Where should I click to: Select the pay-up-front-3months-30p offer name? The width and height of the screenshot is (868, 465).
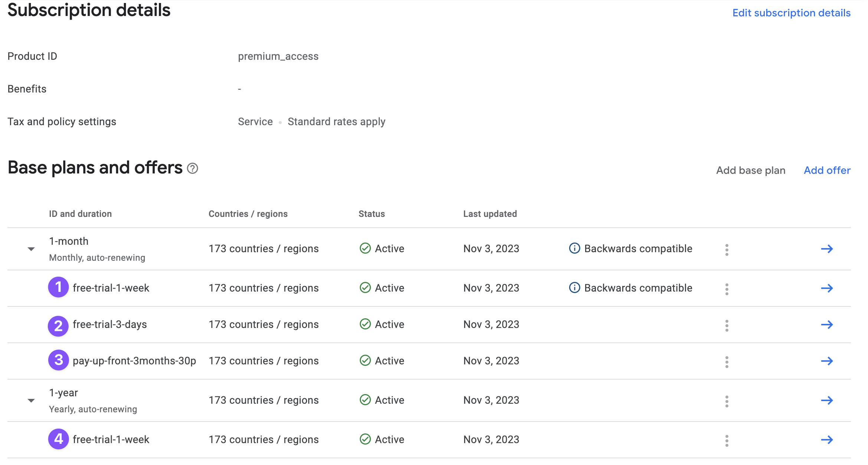click(x=134, y=361)
